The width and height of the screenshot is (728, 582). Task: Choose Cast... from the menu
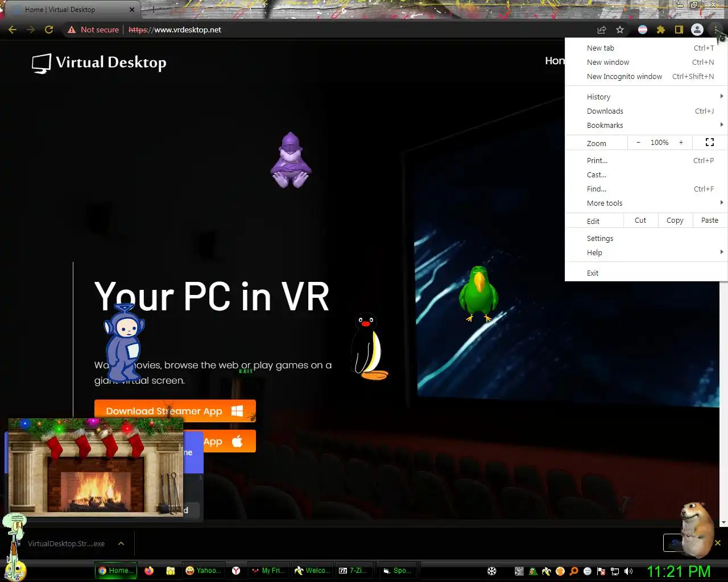click(647, 175)
